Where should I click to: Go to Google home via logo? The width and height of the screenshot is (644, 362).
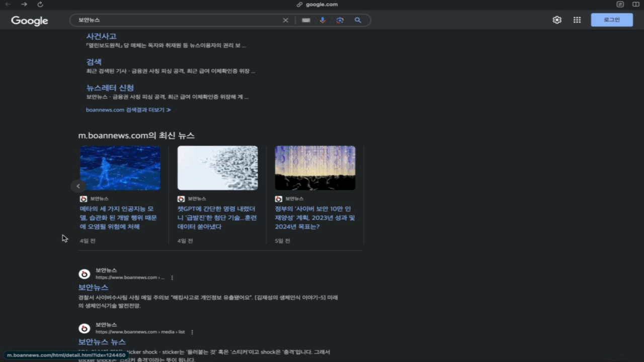[30, 21]
